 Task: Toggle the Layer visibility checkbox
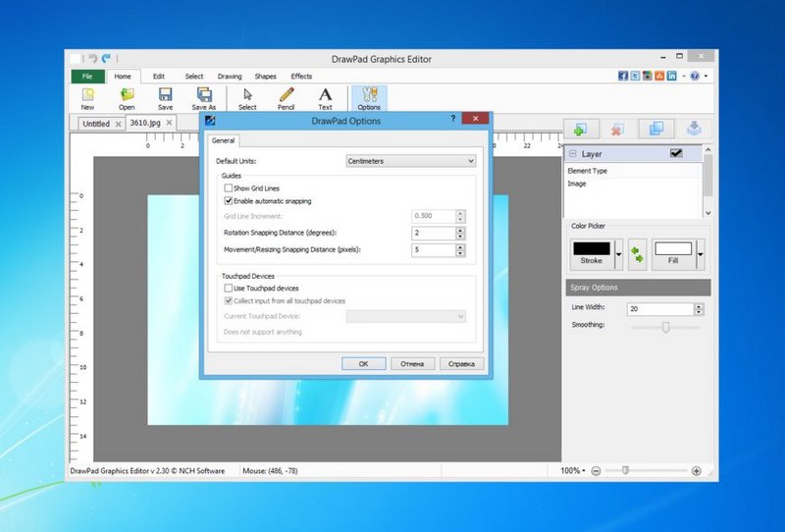point(676,153)
